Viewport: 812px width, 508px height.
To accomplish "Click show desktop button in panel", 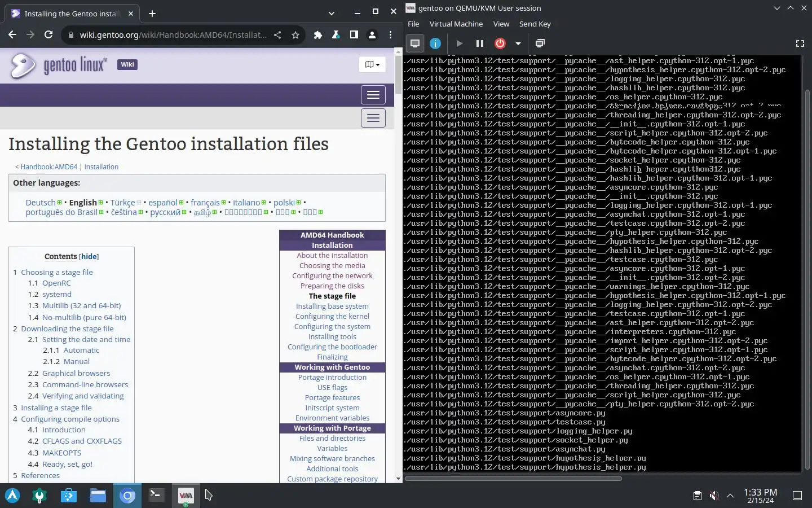I will coord(797,496).
